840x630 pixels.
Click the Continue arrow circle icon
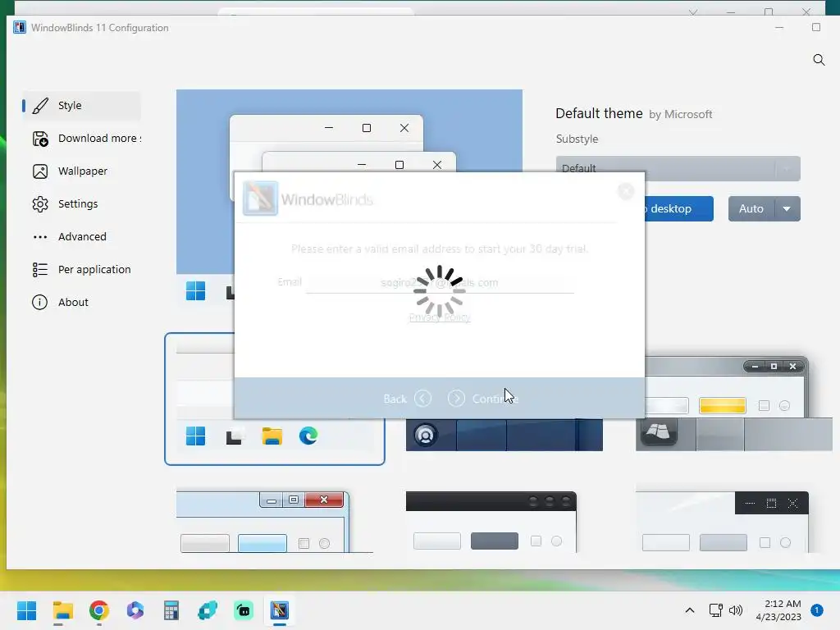tap(456, 399)
